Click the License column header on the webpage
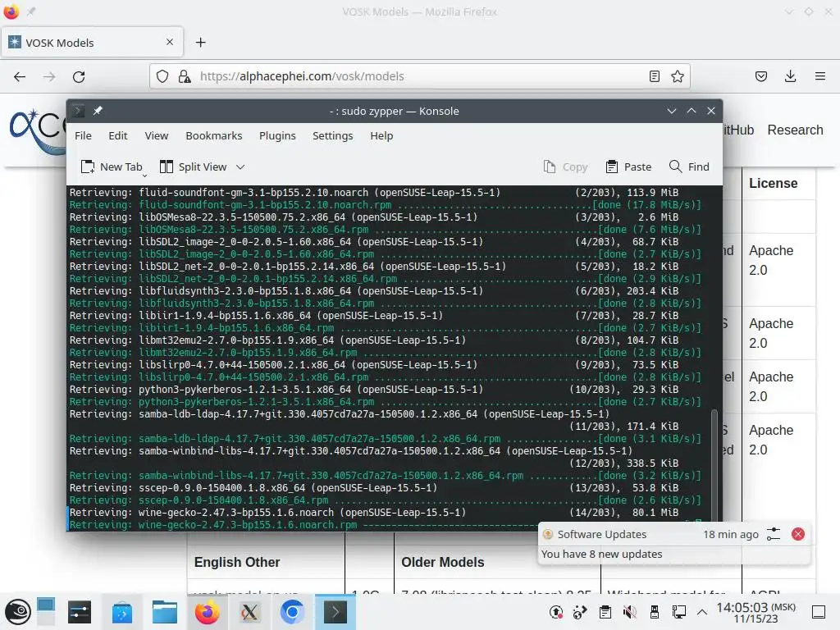This screenshot has width=840, height=630. point(773,183)
